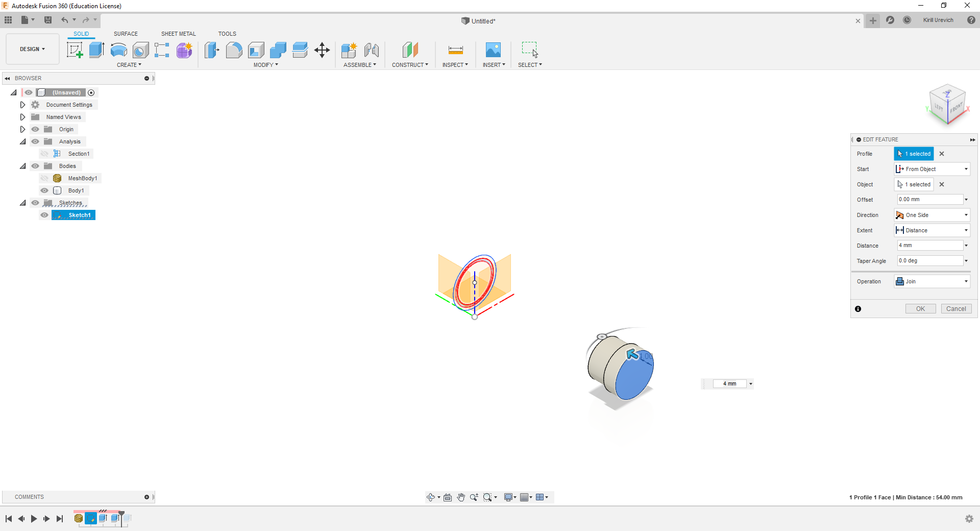The height and width of the screenshot is (531, 980).
Task: Select the Move/Copy tool icon
Action: [322, 50]
